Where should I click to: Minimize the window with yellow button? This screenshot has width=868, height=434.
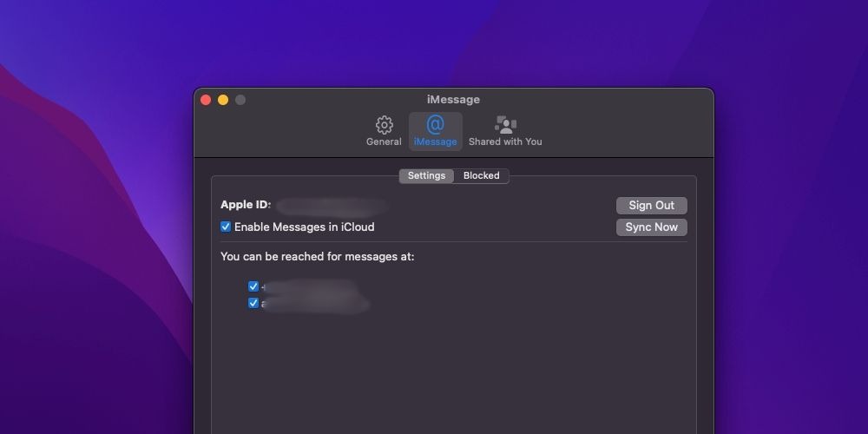click(223, 100)
